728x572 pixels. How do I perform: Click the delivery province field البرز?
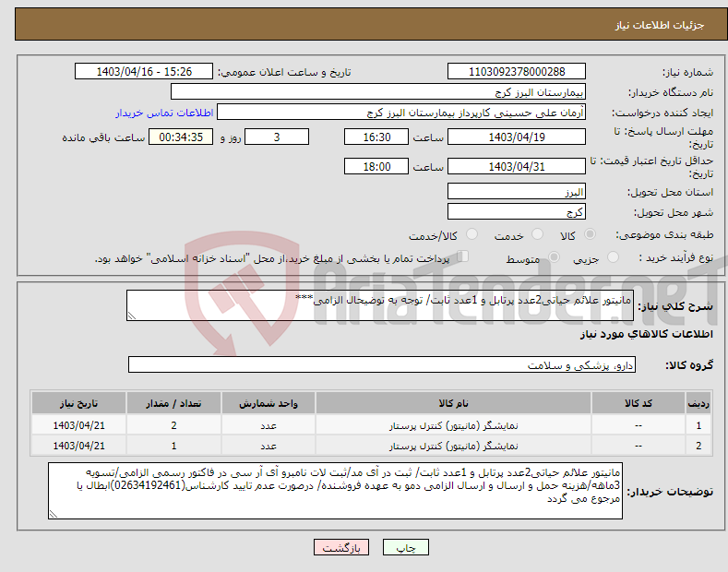pos(517,191)
